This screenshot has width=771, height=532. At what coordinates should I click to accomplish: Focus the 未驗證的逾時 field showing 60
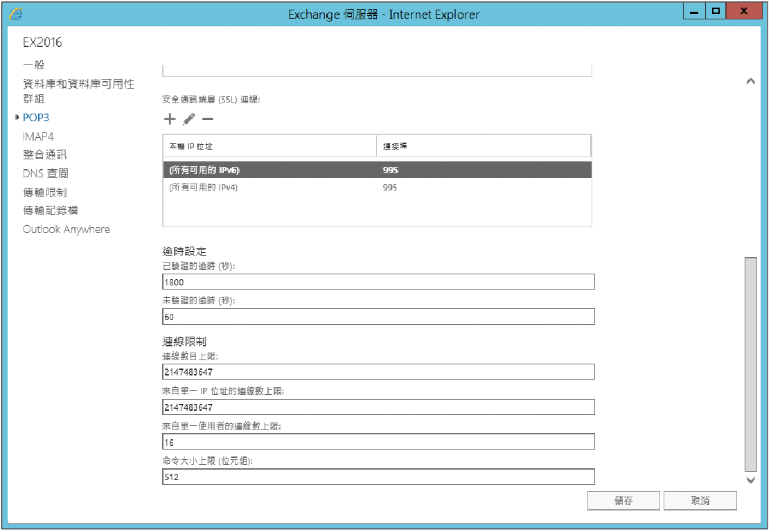point(379,317)
